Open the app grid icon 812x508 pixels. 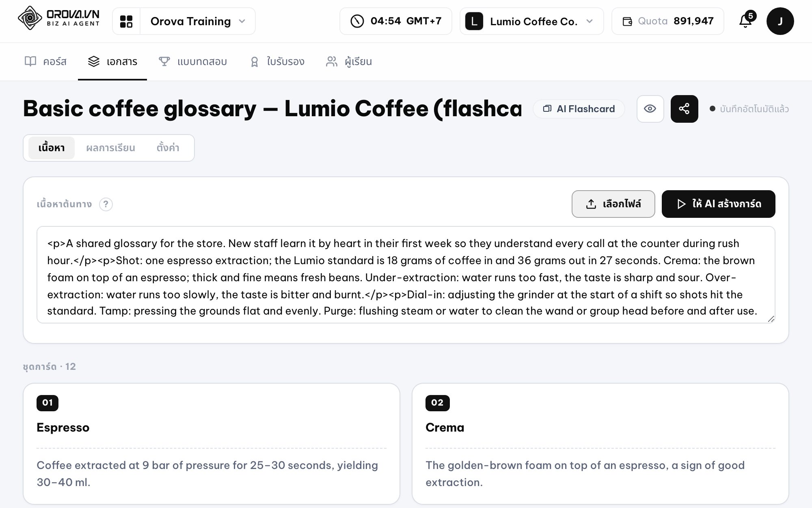(126, 21)
